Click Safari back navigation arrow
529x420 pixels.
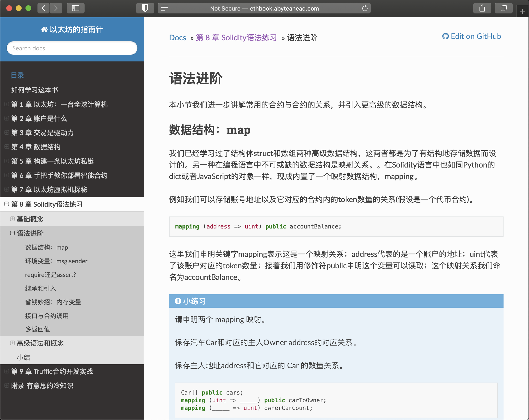tap(43, 8)
